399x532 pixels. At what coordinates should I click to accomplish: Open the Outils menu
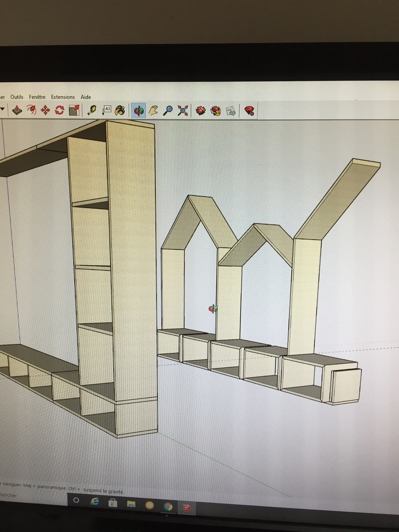tap(17, 97)
